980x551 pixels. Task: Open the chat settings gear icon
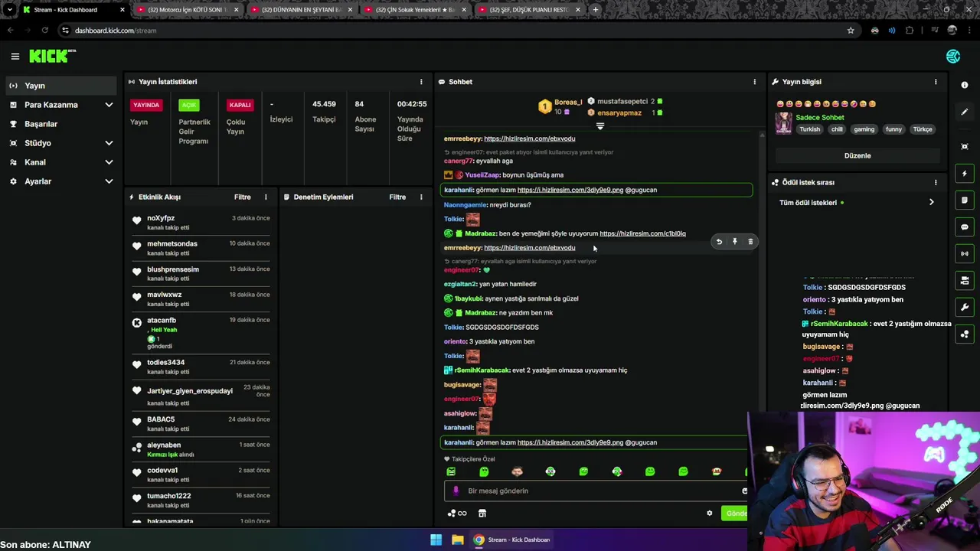pos(709,514)
